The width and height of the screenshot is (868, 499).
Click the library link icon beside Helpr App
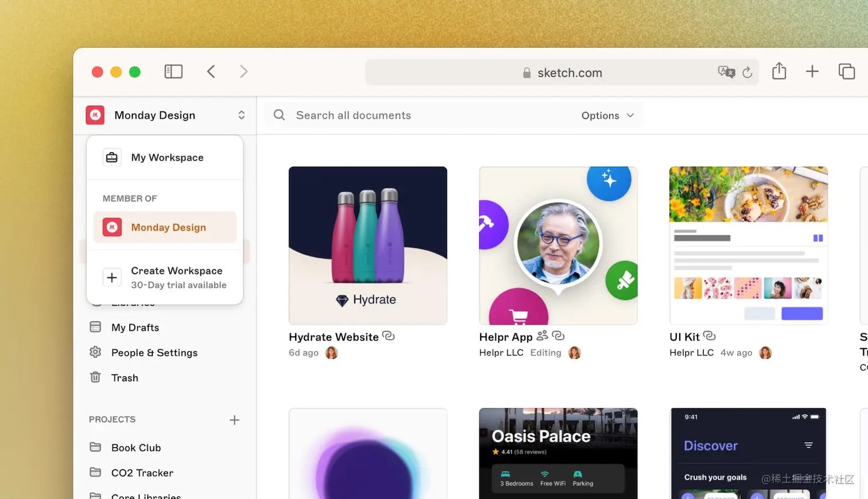(559, 336)
